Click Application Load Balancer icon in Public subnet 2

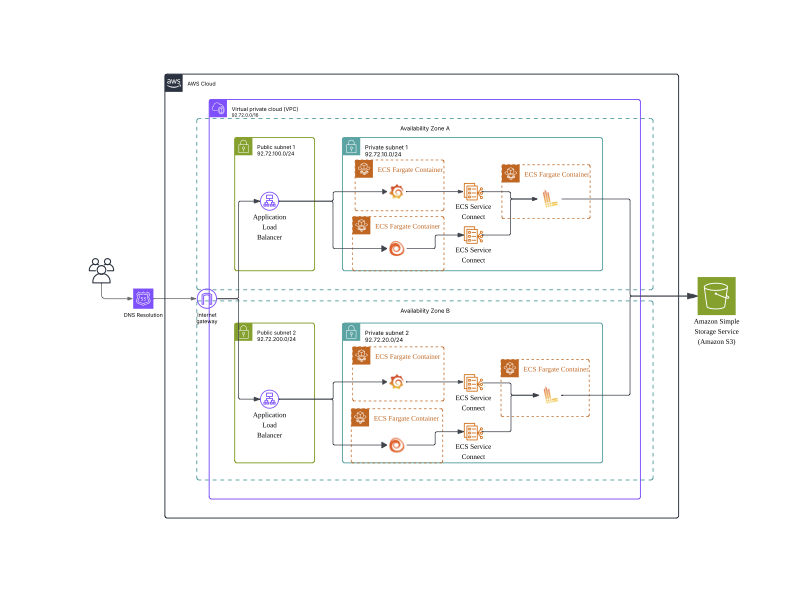pos(269,399)
